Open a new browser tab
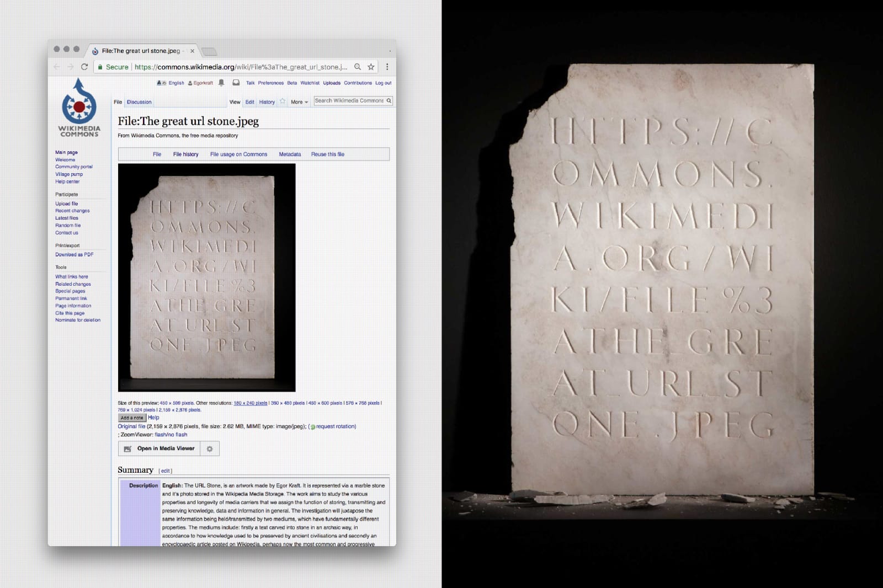The image size is (883, 588). click(x=209, y=51)
